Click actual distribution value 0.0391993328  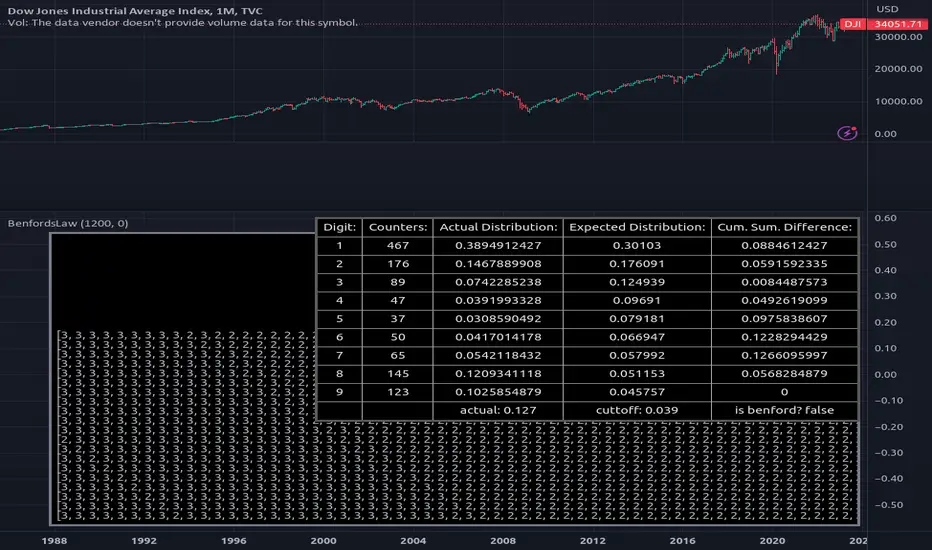498,300
